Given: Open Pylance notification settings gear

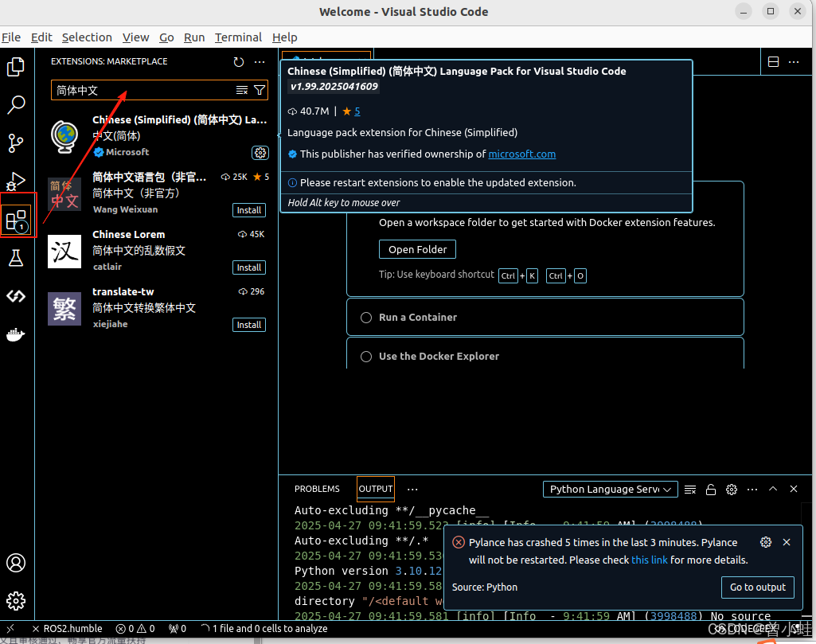Looking at the screenshot, I should point(766,542).
